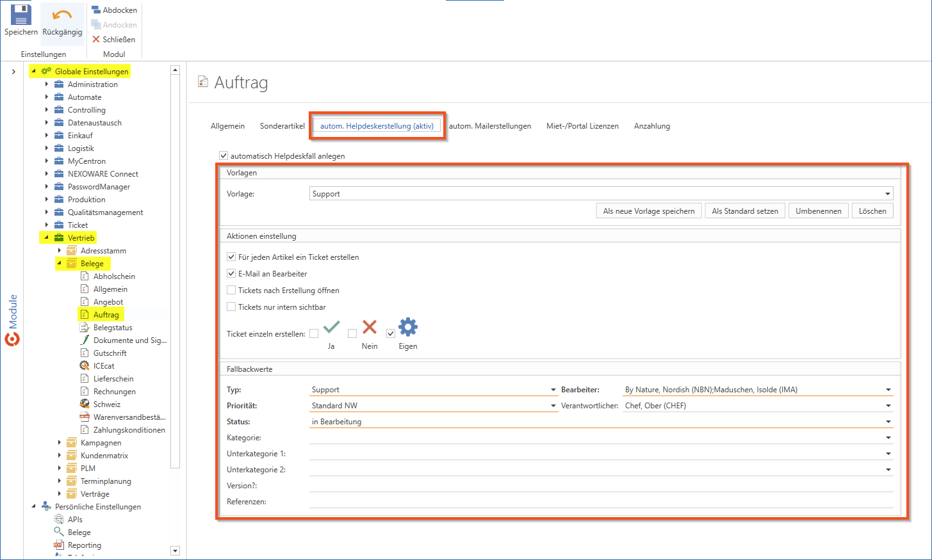Click the Abdocken window icon
This screenshot has width=932, height=560.
tap(96, 10)
